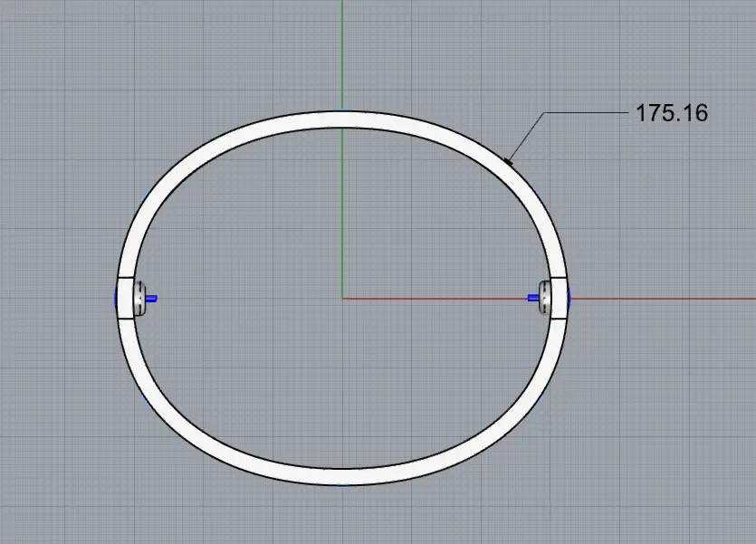Select the top of the oval ring

[x=342, y=119]
